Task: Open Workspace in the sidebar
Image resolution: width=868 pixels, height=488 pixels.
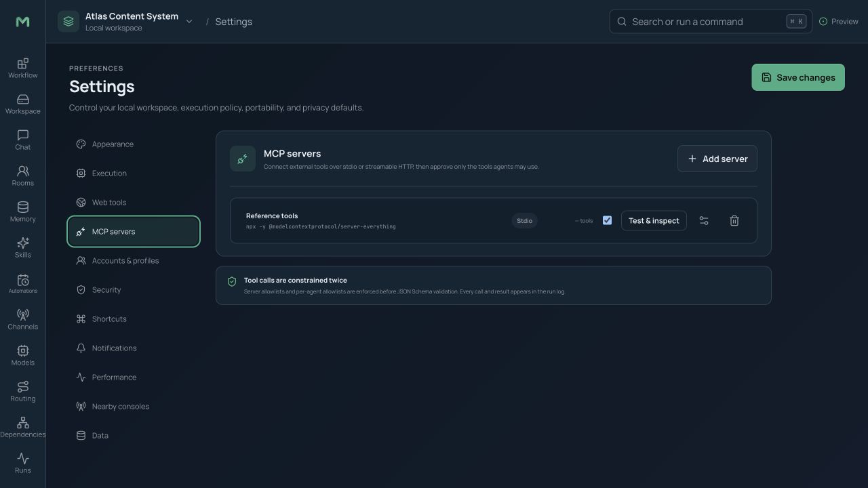Action: point(22,104)
